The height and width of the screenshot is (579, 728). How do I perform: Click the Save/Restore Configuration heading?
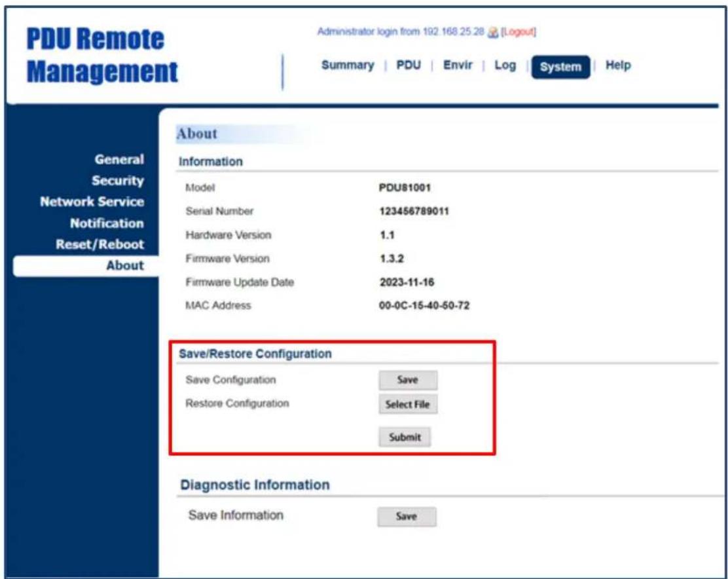point(255,354)
